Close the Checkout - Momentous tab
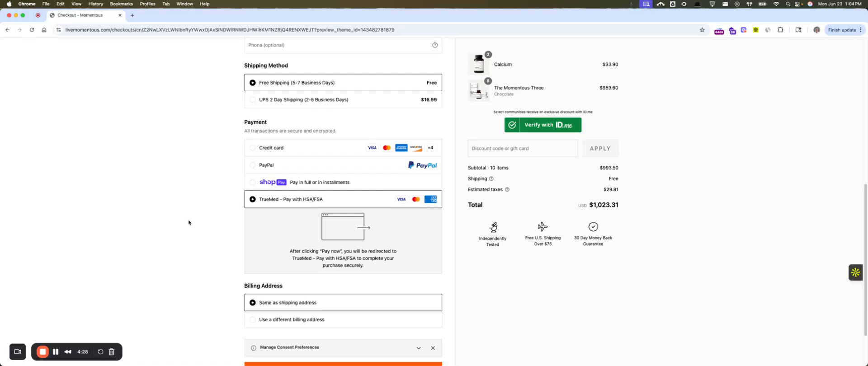The width and height of the screenshot is (868, 366). tap(120, 15)
